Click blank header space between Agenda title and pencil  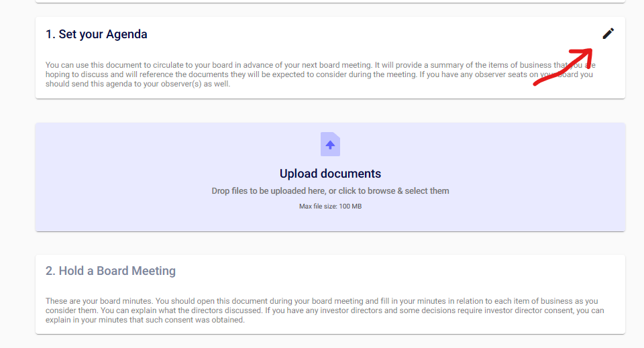[369, 34]
